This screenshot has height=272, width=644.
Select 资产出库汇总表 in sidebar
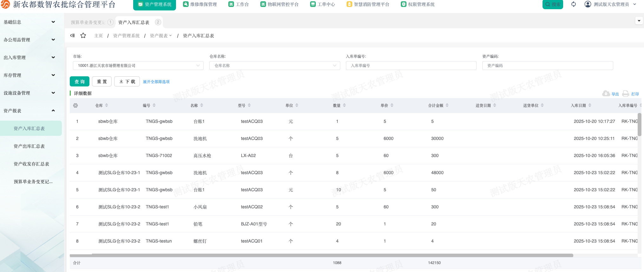click(x=29, y=146)
